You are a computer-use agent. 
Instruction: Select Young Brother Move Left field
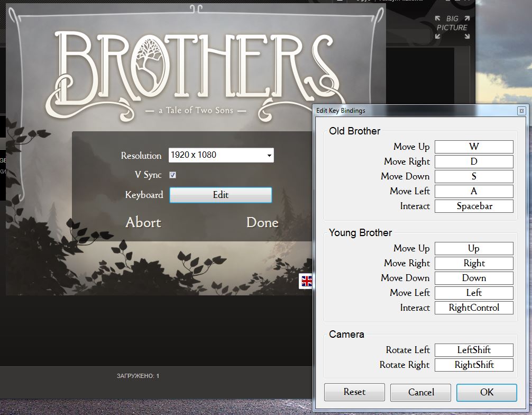click(474, 293)
